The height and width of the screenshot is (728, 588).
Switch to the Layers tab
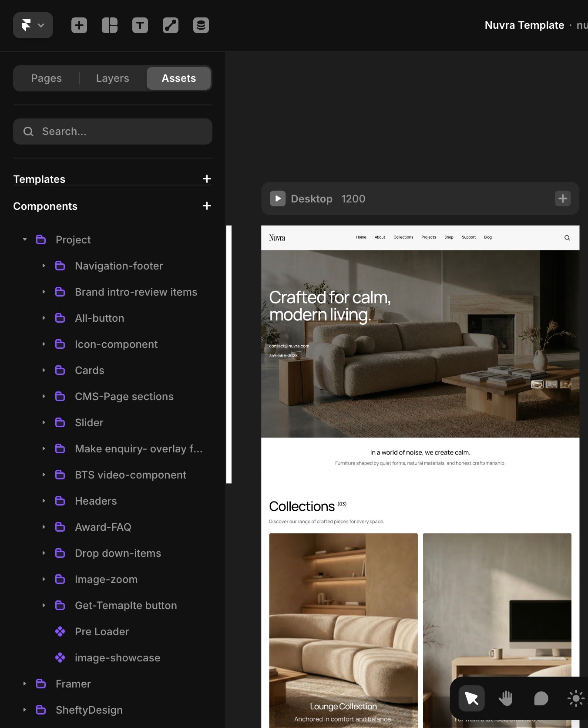coord(112,78)
